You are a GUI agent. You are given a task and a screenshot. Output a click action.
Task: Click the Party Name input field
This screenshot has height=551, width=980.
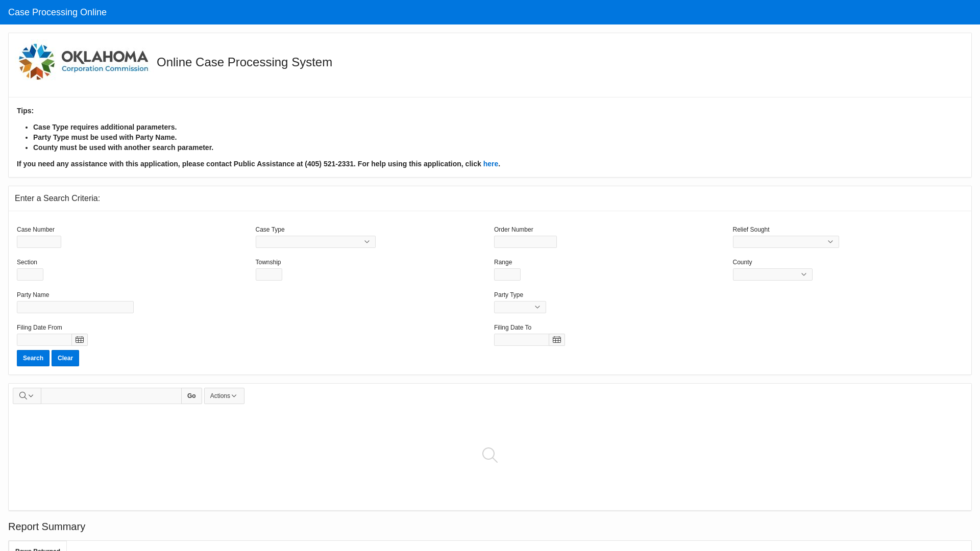click(75, 307)
